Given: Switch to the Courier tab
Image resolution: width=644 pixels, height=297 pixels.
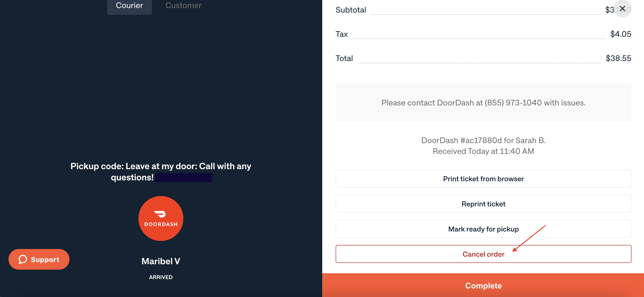Looking at the screenshot, I should (x=129, y=6).
